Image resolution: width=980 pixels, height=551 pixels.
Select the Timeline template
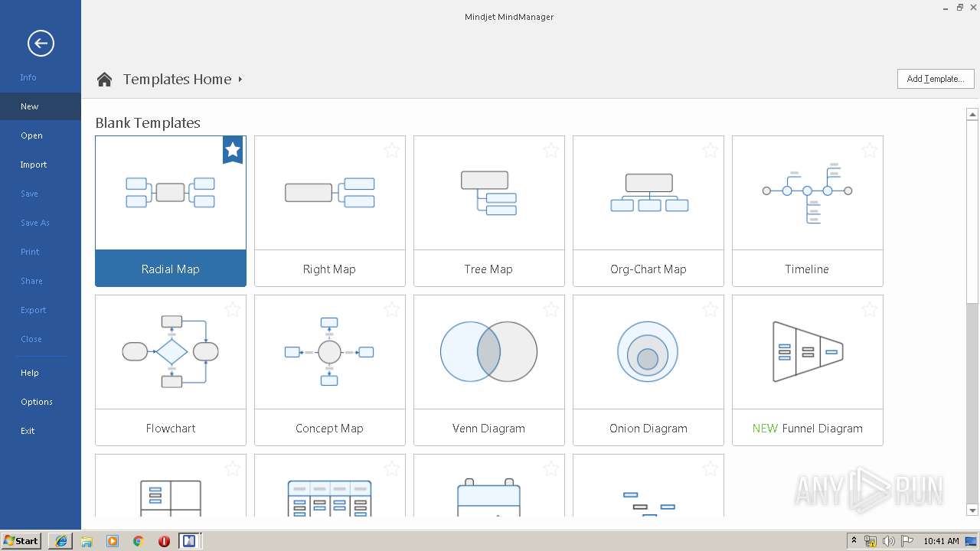click(x=808, y=211)
